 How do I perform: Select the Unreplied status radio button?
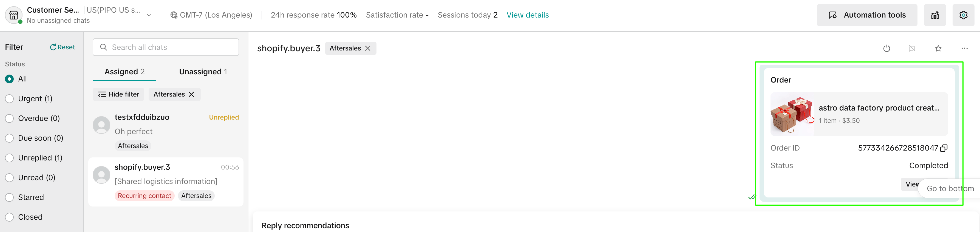pos(10,158)
